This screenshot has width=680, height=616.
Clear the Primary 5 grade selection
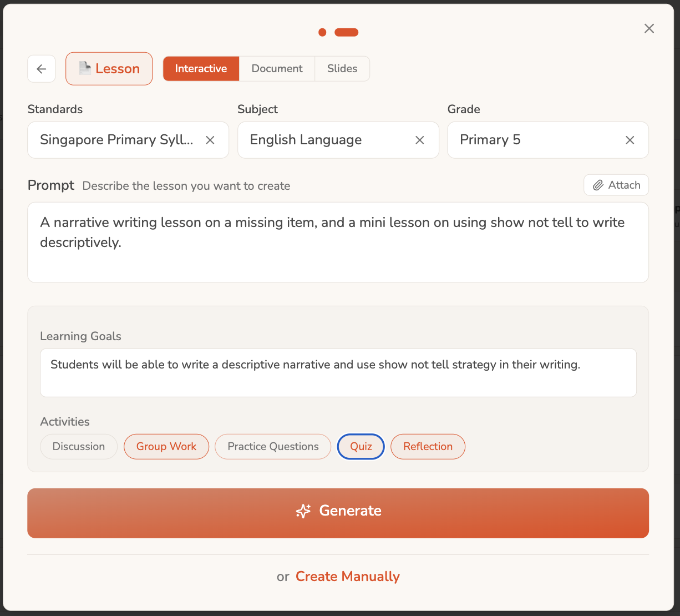[630, 140]
